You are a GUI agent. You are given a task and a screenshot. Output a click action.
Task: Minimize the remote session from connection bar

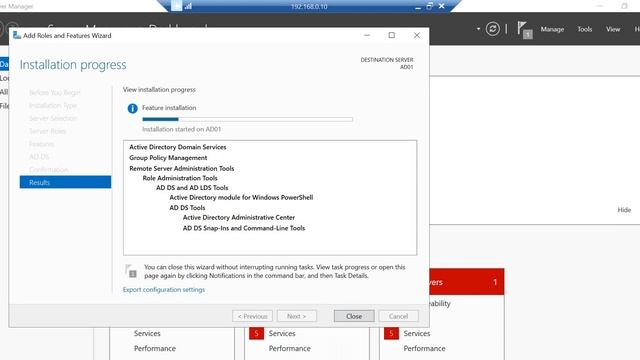[418, 7]
